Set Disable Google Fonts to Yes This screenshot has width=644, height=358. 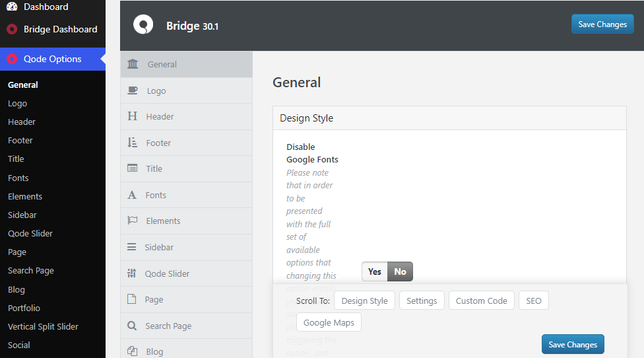click(x=375, y=271)
